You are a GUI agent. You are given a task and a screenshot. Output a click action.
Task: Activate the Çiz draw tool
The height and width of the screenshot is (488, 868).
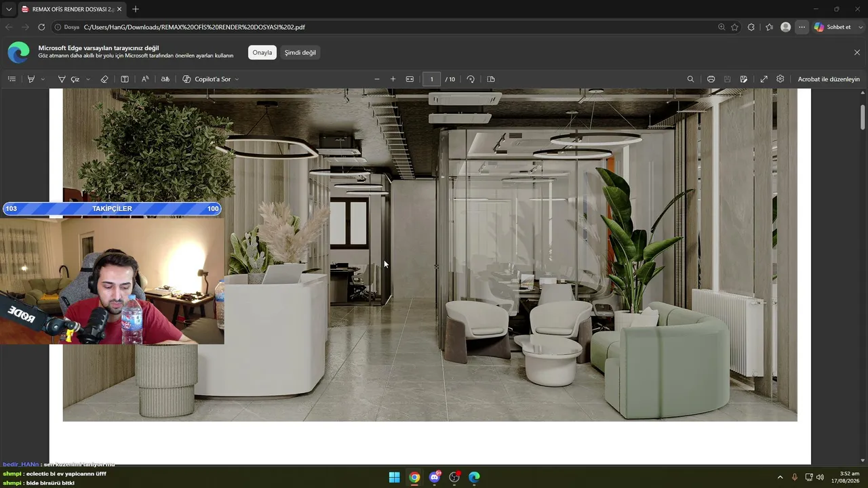point(68,79)
